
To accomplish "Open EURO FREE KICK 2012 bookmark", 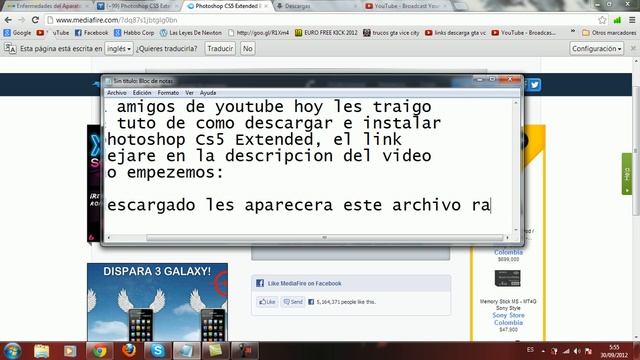I will click(326, 33).
